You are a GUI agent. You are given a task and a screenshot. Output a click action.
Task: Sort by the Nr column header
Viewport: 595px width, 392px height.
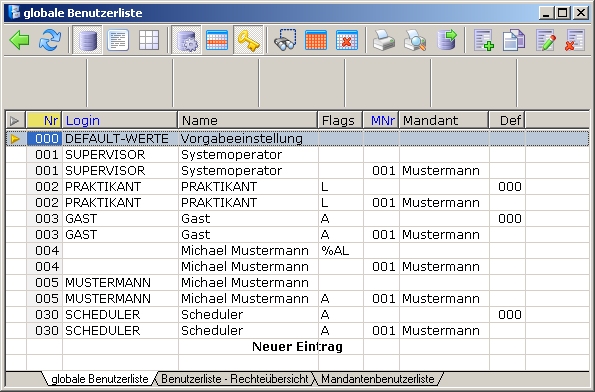(44, 121)
